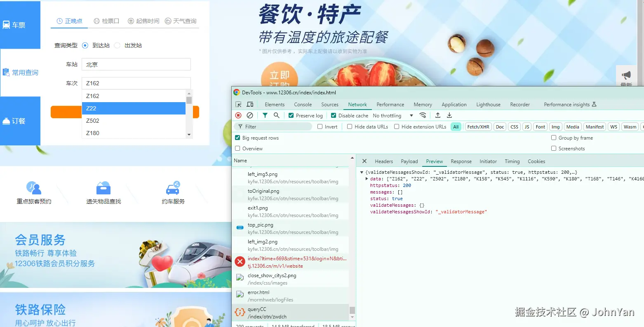Open the No throttling dropdown
This screenshot has width=644, height=327.
click(393, 116)
